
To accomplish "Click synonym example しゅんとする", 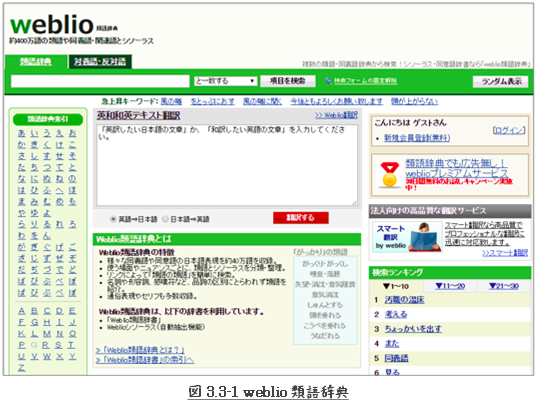I will click(325, 305).
